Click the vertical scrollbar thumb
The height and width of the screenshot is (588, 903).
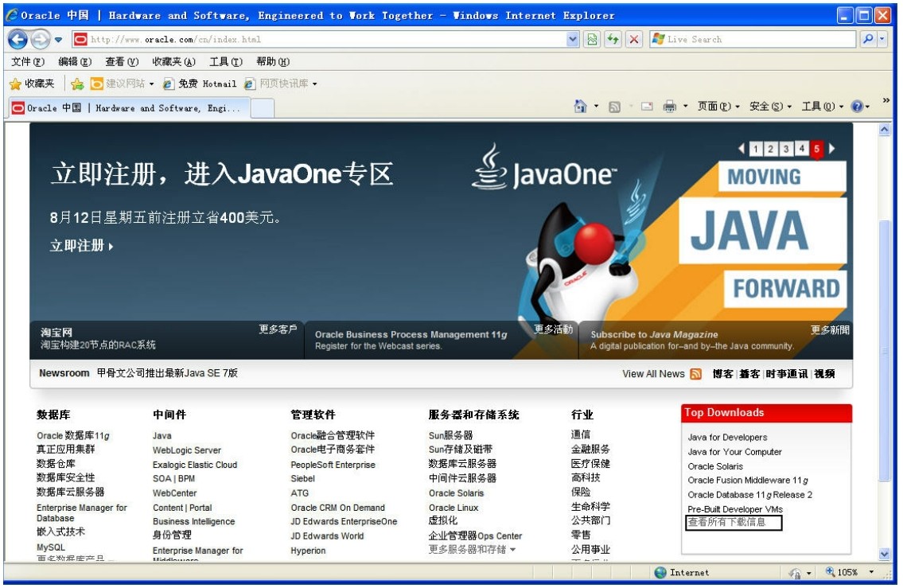pyautogui.click(x=885, y=351)
